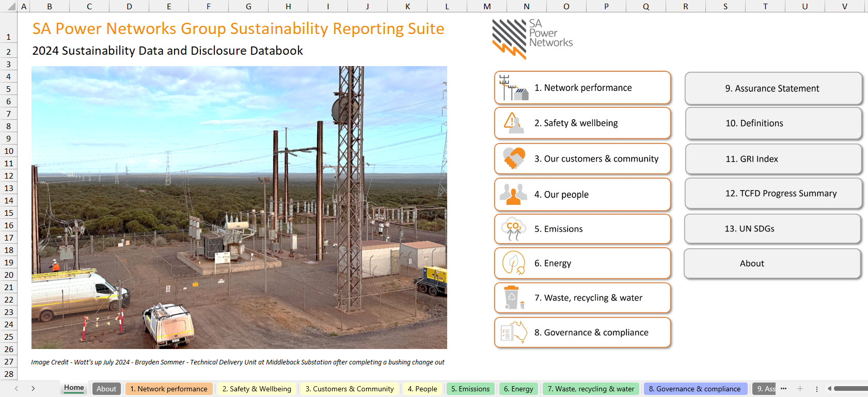Select column A header

[24, 6]
